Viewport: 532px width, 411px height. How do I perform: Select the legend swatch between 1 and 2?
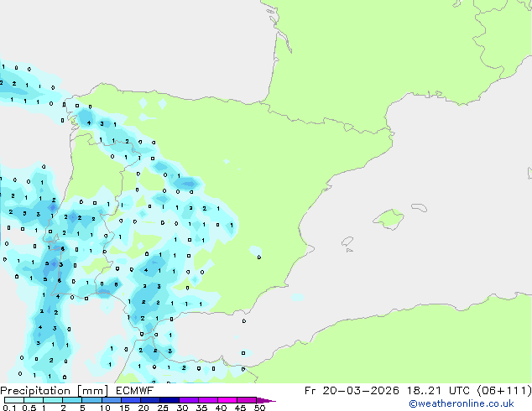coord(53,400)
